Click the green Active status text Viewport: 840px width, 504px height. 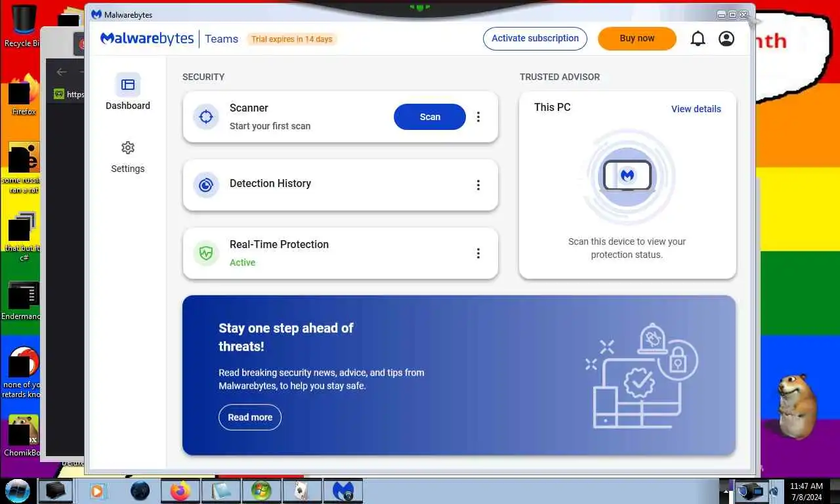pyautogui.click(x=242, y=262)
